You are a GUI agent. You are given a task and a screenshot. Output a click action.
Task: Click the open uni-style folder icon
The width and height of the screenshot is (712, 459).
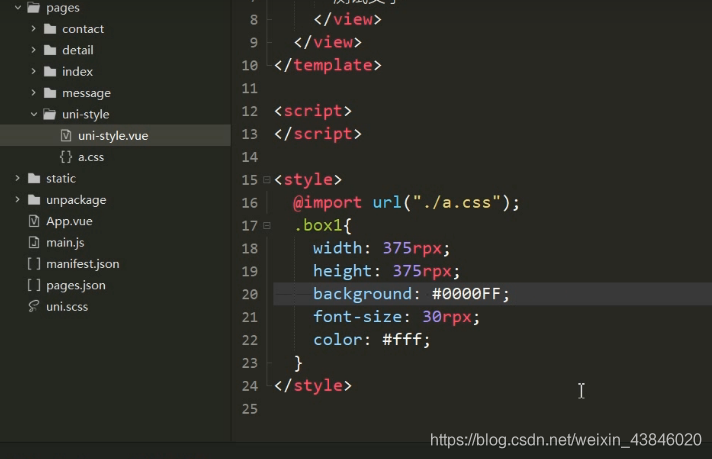(50, 114)
